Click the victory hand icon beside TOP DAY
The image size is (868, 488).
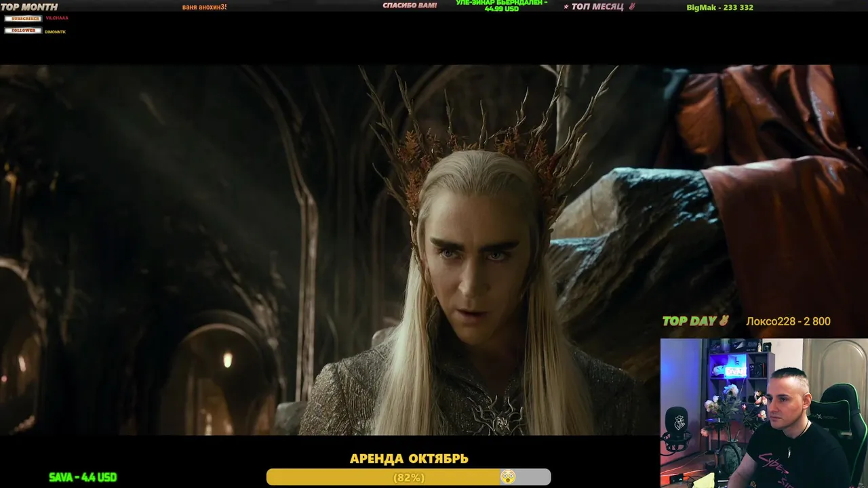[724, 321]
